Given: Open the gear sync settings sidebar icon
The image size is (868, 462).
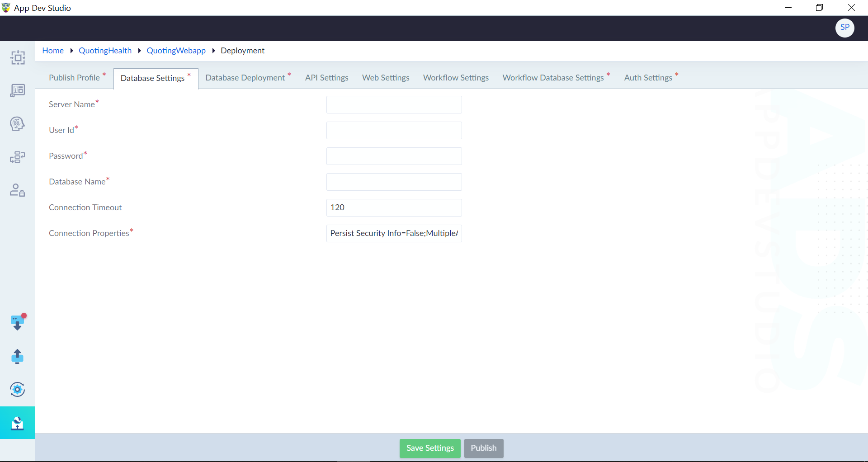Looking at the screenshot, I should pos(18,389).
